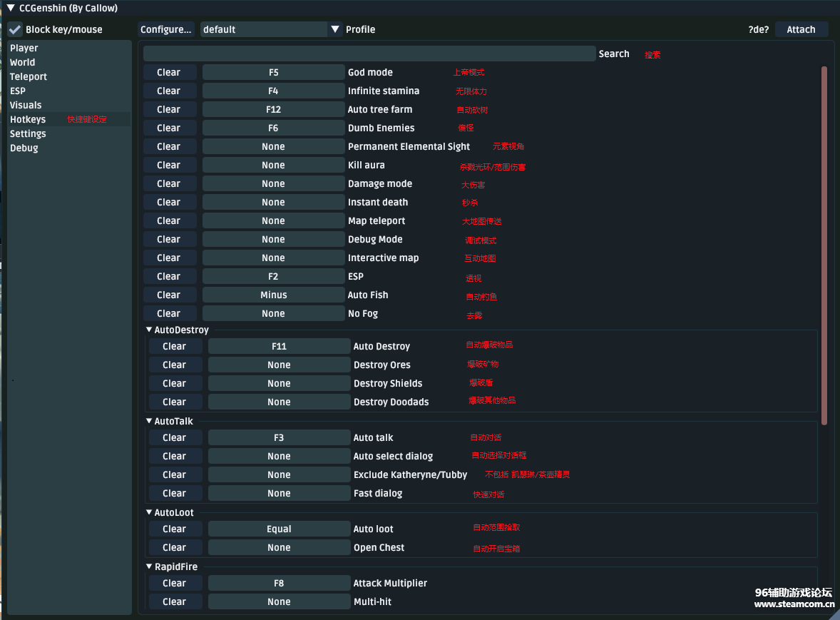Switch to the Teleport section
Viewport: 840px width, 620px height.
click(29, 77)
